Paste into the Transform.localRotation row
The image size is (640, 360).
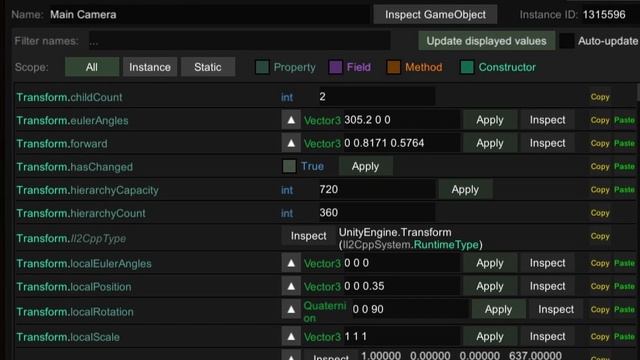coord(624,309)
